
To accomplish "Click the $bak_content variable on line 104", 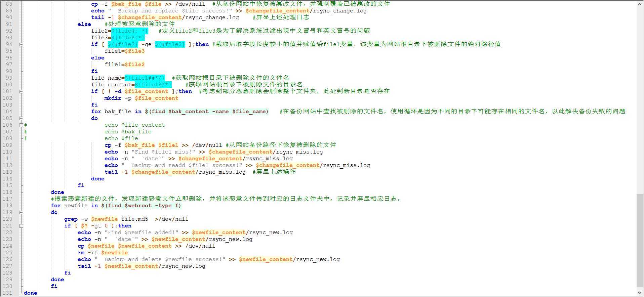I will point(189,112).
